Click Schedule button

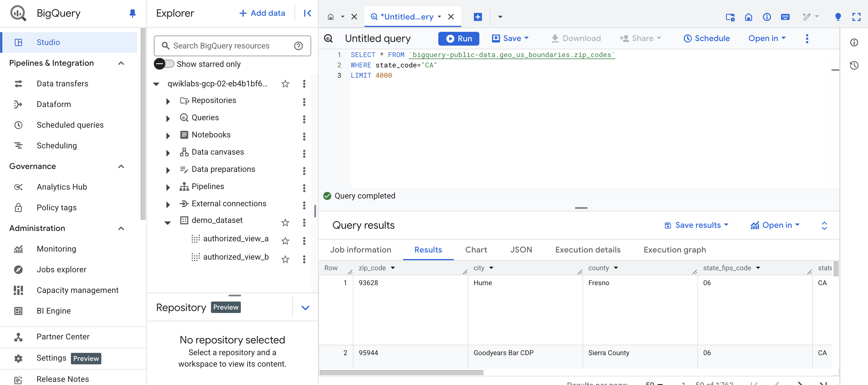click(x=706, y=38)
